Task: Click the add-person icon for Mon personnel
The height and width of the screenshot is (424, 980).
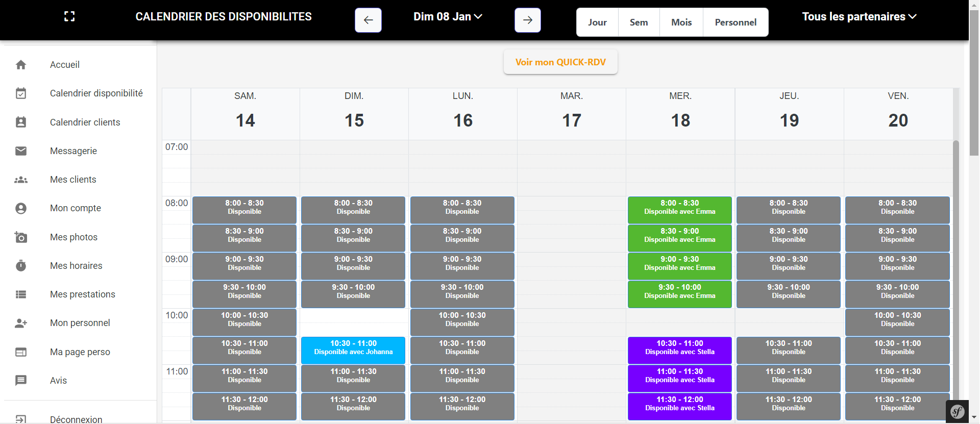Action: tap(21, 323)
